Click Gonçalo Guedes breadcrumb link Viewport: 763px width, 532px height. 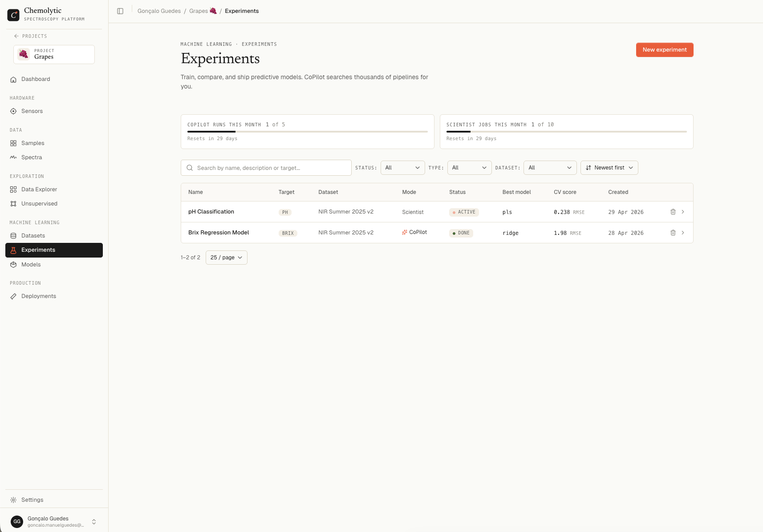[x=159, y=11]
